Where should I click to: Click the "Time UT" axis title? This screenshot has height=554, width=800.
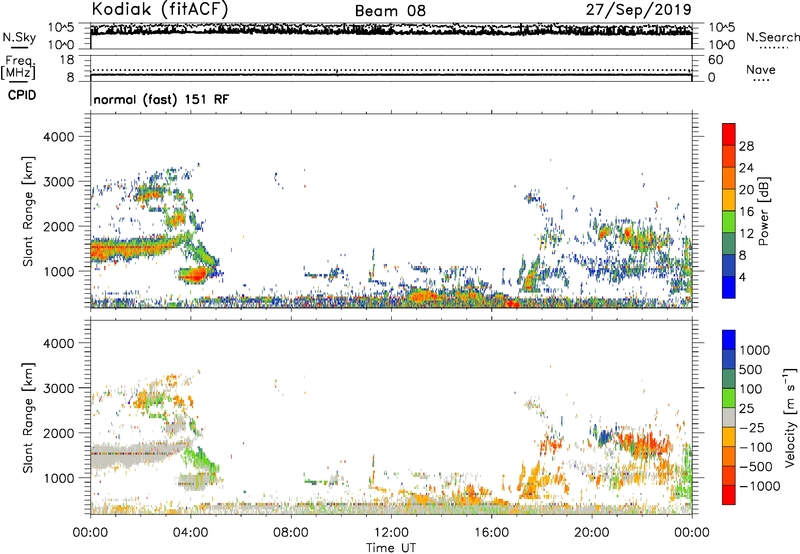point(391,548)
